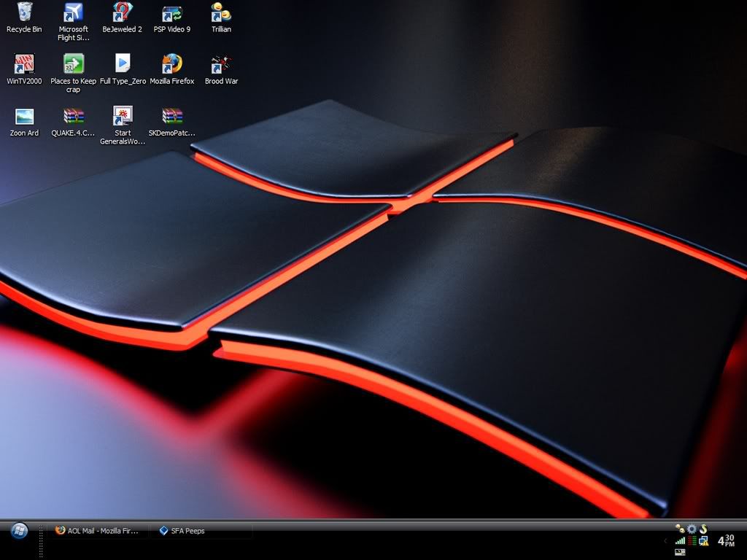The height and width of the screenshot is (560, 747).
Task: Click the small display card tray icon
Action: [x=680, y=553]
